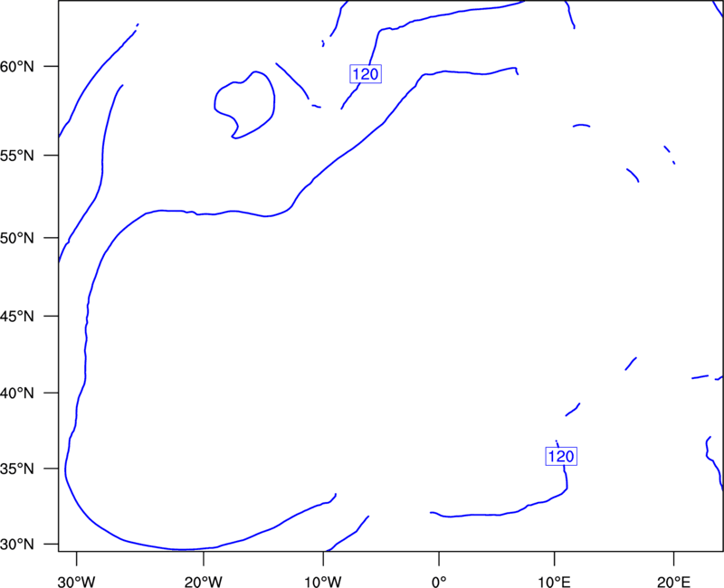The height and width of the screenshot is (588, 724).
Task: Click the 20°W longitude axis label
Action: 203,582
